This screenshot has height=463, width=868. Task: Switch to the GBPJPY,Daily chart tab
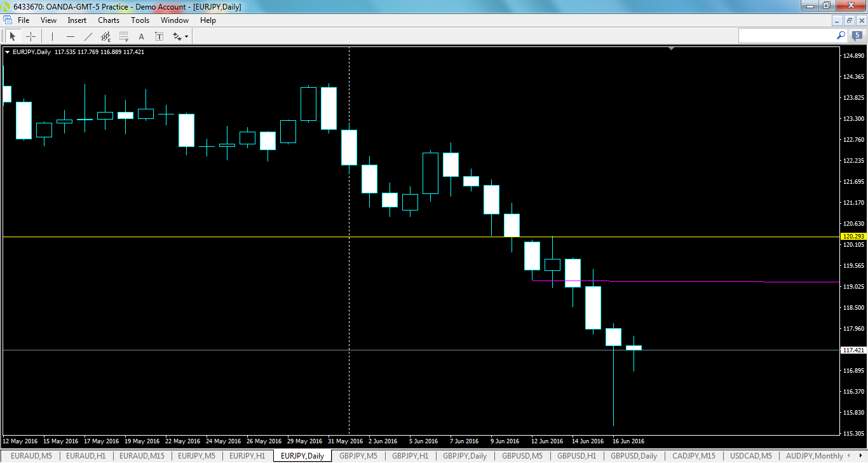coord(465,455)
